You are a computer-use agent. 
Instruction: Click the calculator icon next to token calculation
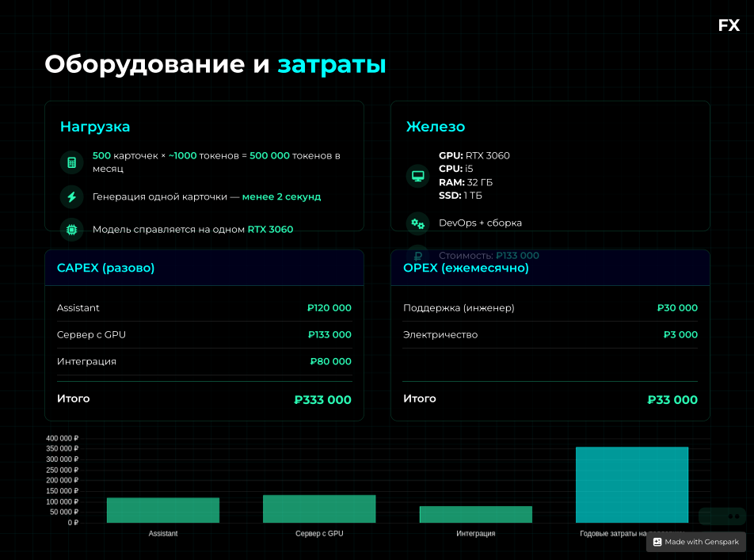pyautogui.click(x=71, y=162)
